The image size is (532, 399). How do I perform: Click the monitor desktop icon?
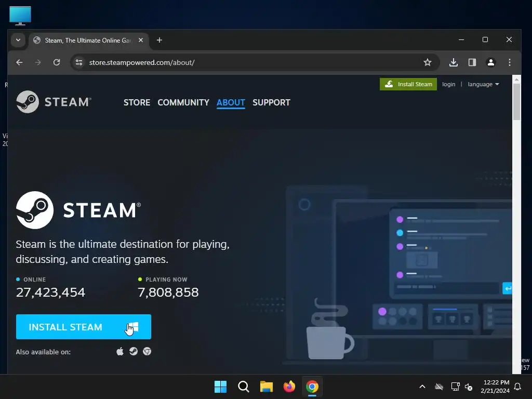click(20, 16)
